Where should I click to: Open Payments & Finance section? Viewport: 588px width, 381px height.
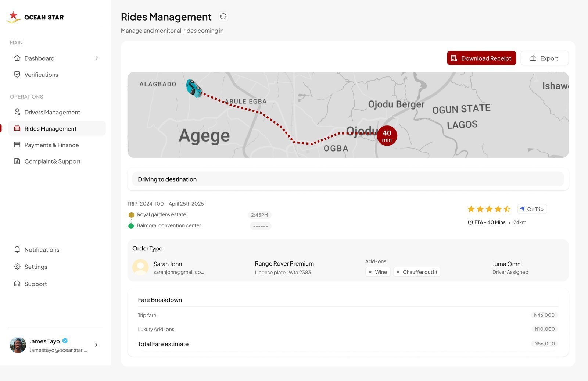point(57,145)
